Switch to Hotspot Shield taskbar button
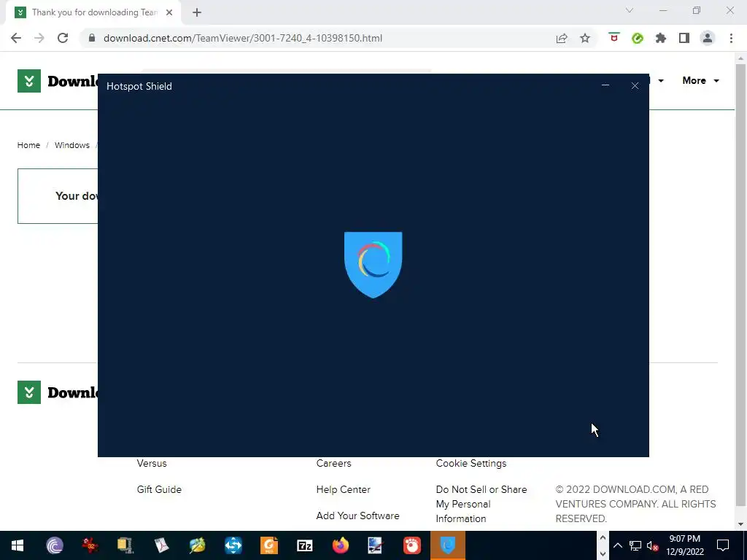747x560 pixels. pos(448,545)
